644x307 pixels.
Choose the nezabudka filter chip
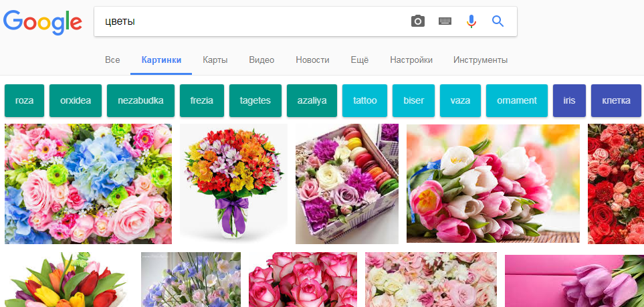(x=140, y=101)
